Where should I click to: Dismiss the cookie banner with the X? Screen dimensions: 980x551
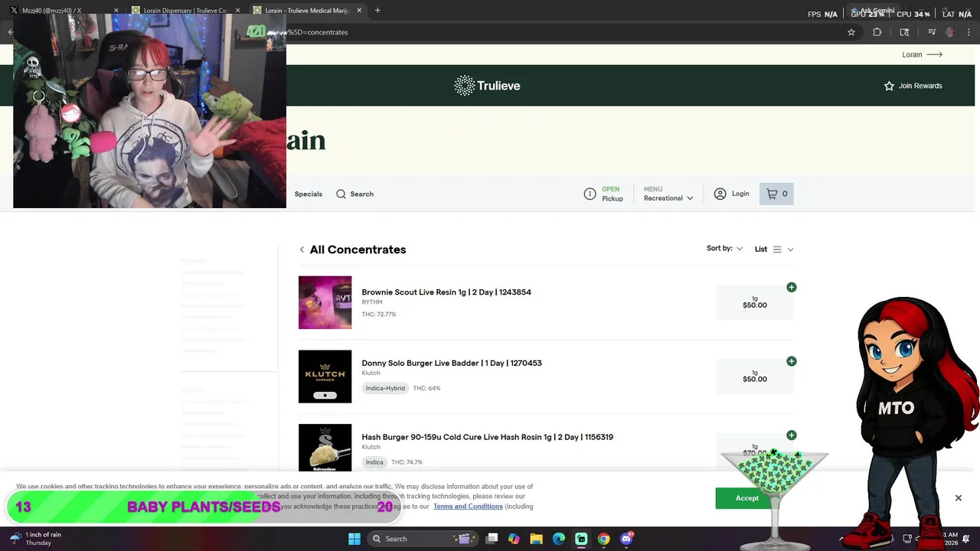[x=958, y=497]
